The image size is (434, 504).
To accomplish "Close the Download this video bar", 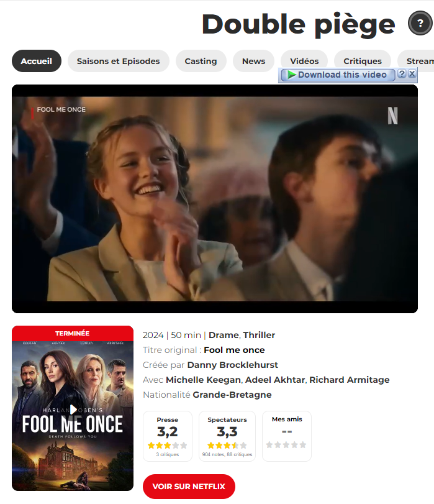I will click(x=412, y=73).
